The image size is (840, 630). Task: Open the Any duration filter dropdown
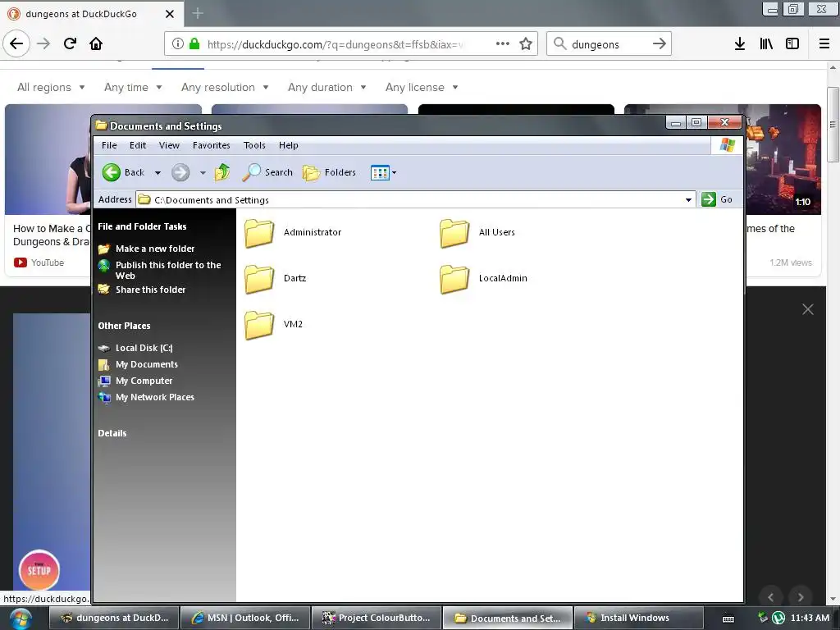pyautogui.click(x=326, y=87)
